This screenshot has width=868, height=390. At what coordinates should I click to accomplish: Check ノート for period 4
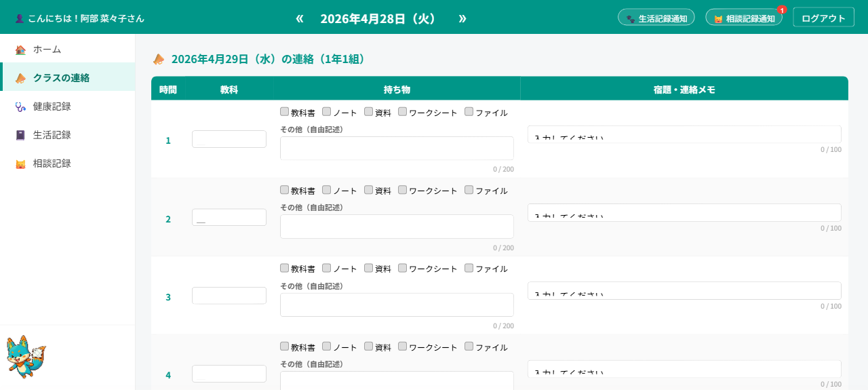click(327, 347)
